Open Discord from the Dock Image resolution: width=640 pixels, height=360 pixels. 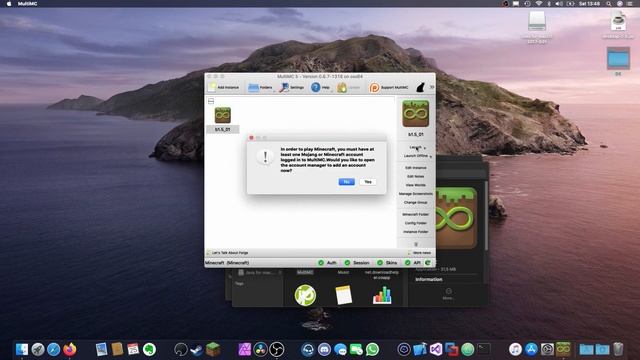tap(324, 349)
